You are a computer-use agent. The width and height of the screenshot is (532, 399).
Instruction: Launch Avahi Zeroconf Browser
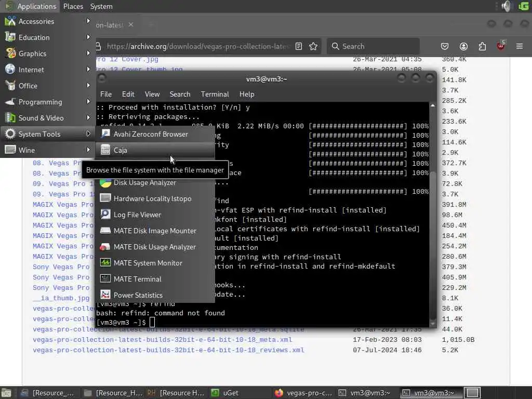click(x=155, y=134)
